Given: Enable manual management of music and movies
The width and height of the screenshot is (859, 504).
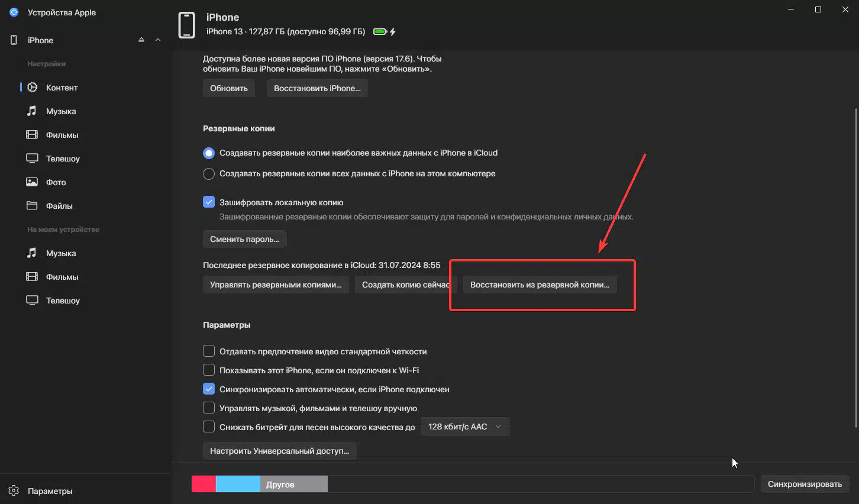Looking at the screenshot, I should 209,408.
